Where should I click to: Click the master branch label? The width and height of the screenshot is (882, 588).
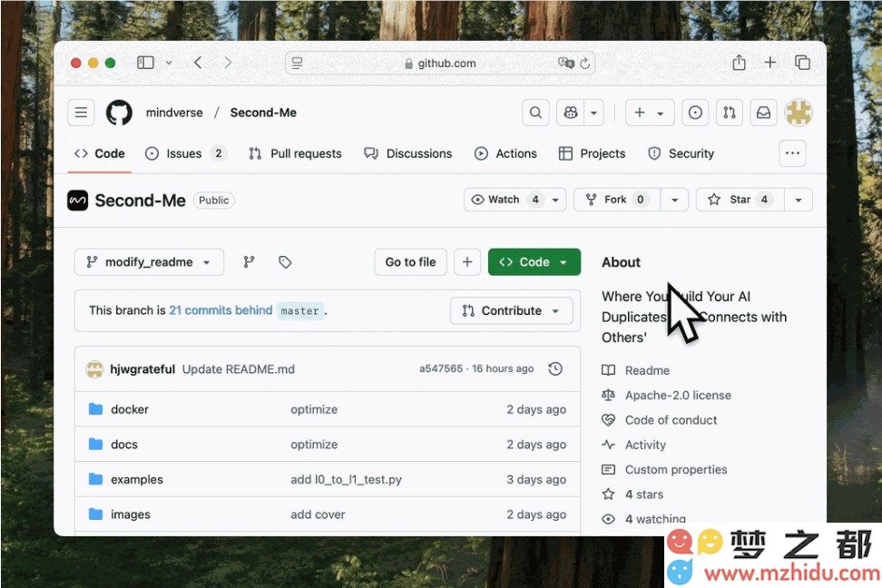(x=299, y=310)
